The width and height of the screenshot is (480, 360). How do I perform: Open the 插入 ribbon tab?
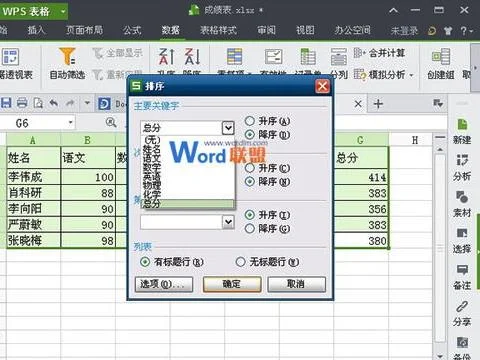(x=36, y=30)
